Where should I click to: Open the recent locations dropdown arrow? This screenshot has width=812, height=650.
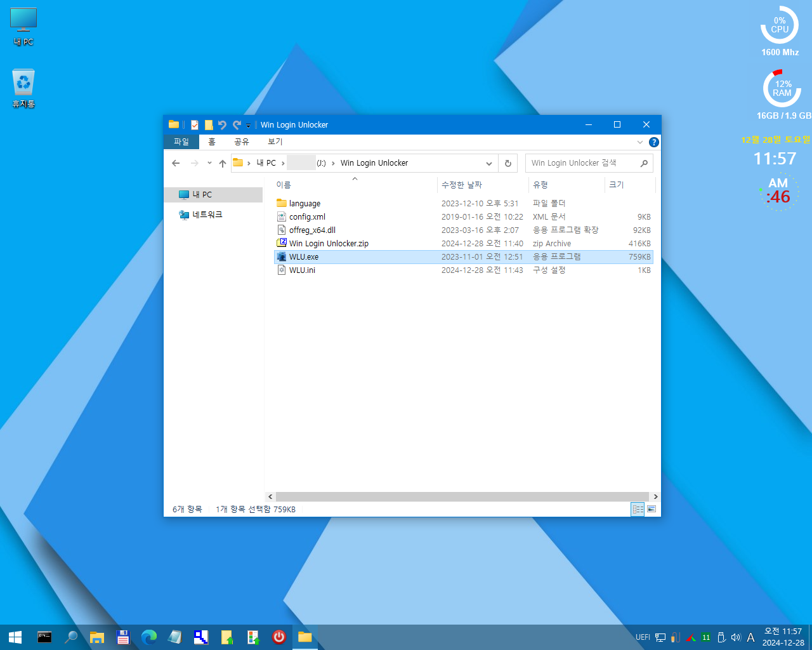pos(209,163)
